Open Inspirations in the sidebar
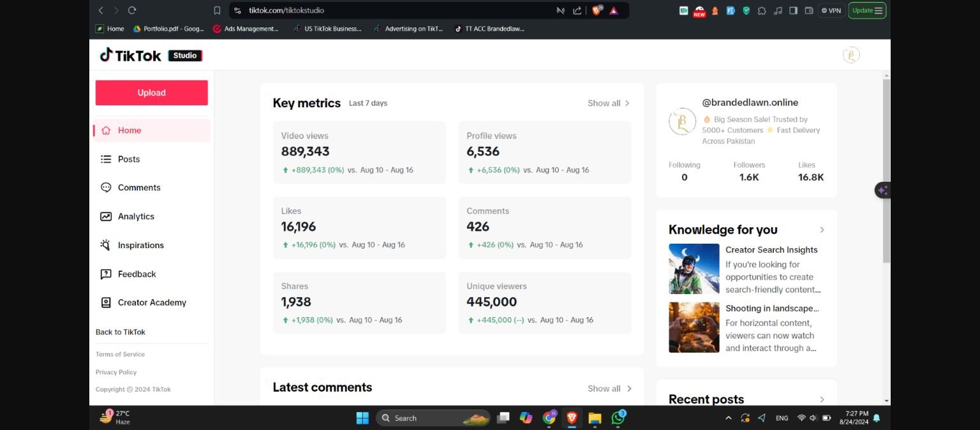 coord(152,245)
